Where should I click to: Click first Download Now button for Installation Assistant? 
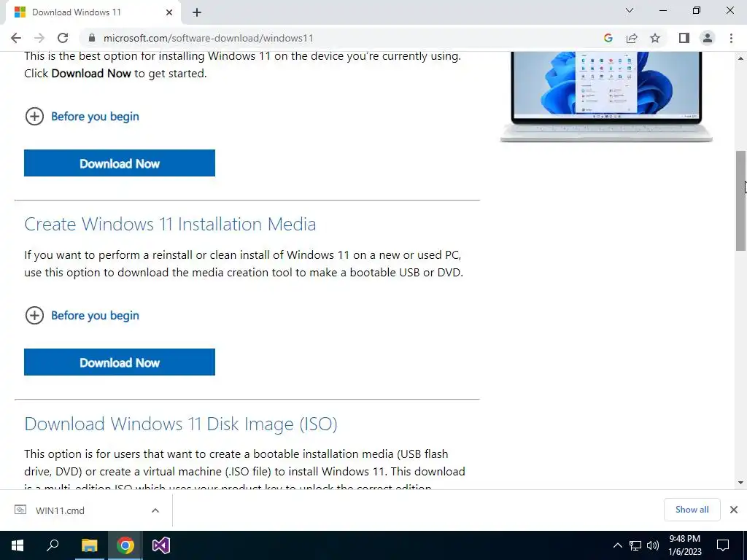120,163
